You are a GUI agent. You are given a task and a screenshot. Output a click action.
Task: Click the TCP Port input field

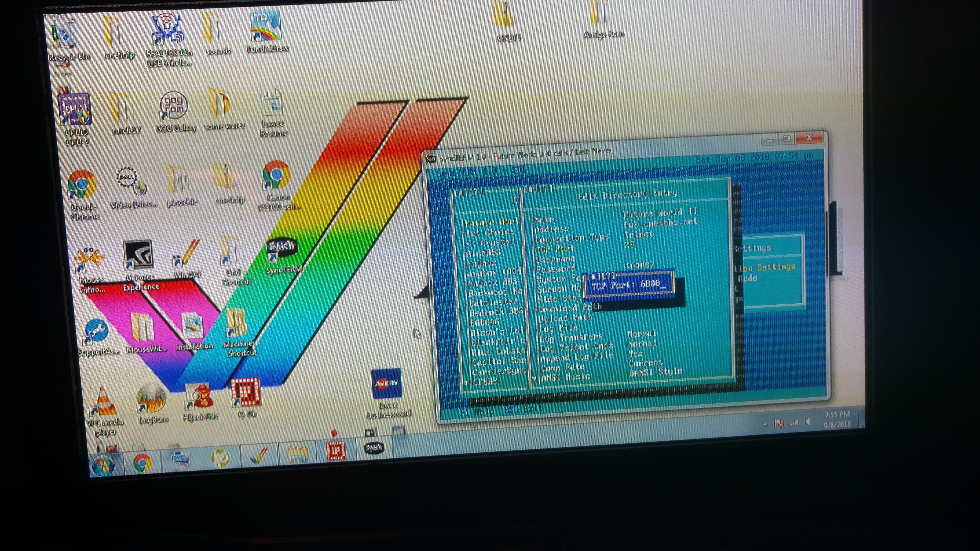653,284
